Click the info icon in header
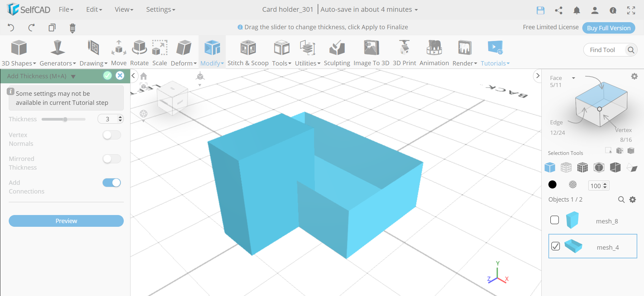Image resolution: width=644 pixels, height=296 pixels. (613, 10)
